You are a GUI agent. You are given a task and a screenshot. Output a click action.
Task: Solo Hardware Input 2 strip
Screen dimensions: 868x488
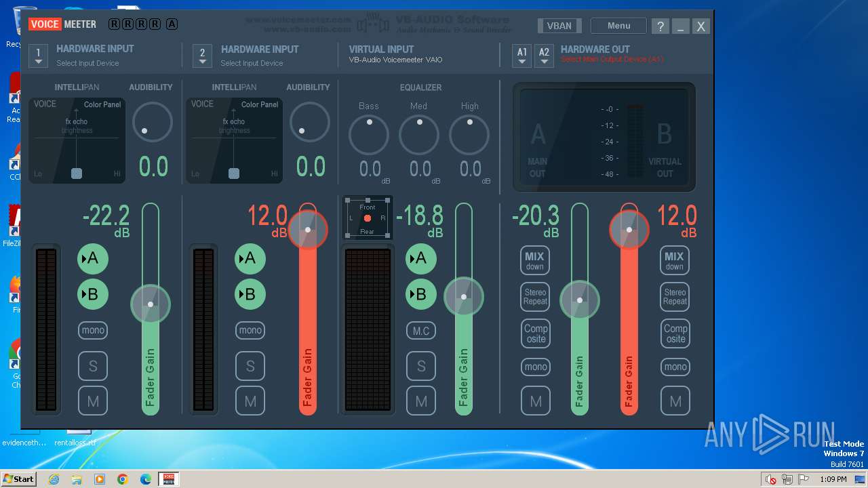click(x=250, y=367)
